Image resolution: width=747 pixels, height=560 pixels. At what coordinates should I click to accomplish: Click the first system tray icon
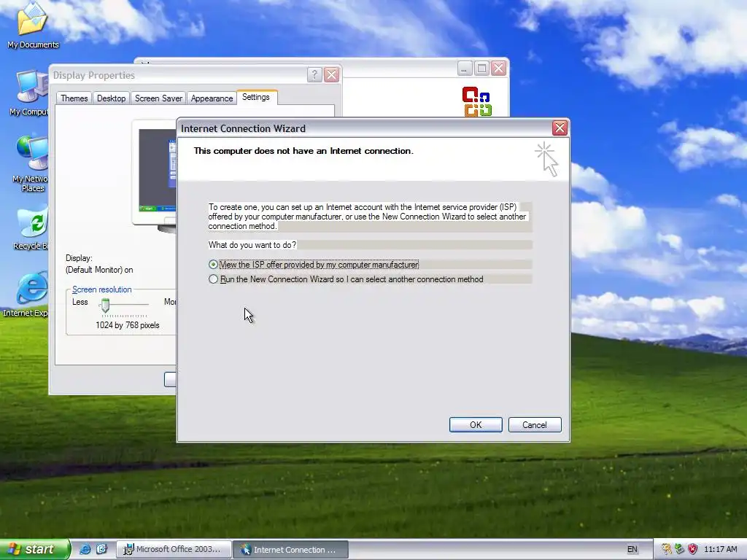click(x=666, y=549)
